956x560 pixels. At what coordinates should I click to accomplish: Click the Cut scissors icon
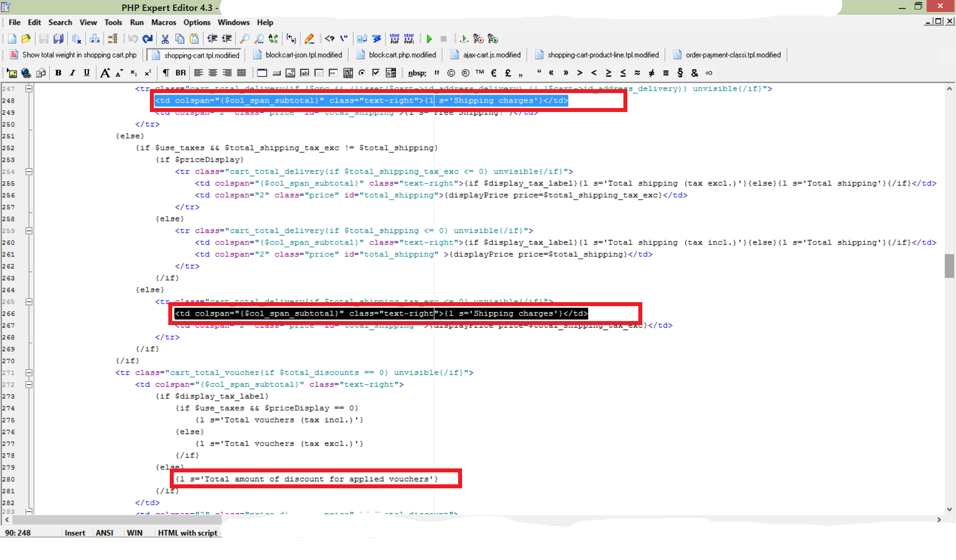(x=165, y=39)
